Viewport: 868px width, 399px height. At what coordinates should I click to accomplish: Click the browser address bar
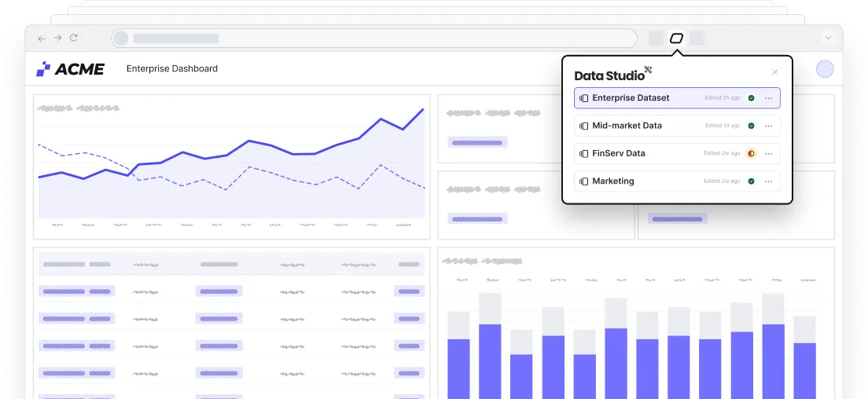pyautogui.click(x=374, y=38)
